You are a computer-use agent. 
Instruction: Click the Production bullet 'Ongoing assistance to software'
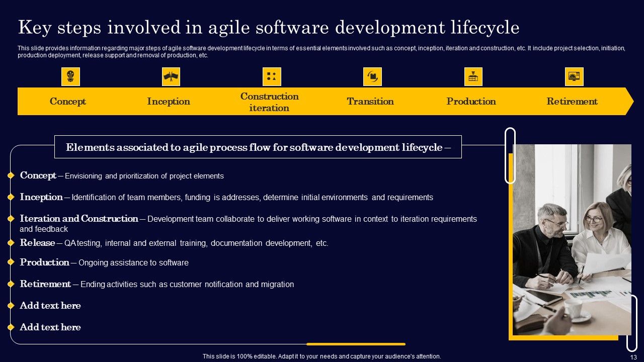pyautogui.click(x=104, y=262)
